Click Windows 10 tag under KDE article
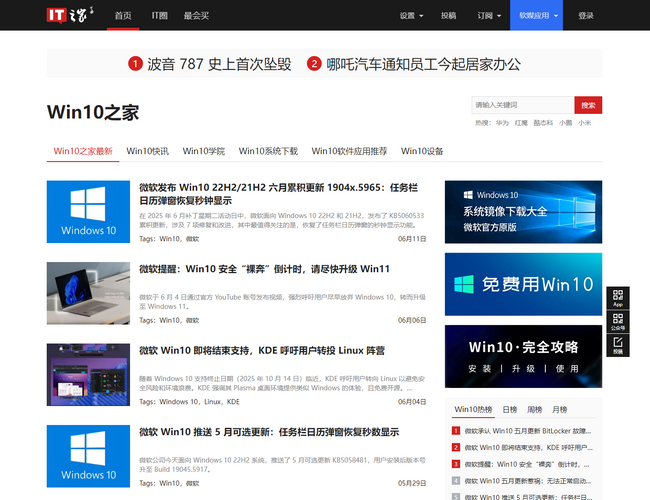This screenshot has width=650, height=500. [179, 402]
